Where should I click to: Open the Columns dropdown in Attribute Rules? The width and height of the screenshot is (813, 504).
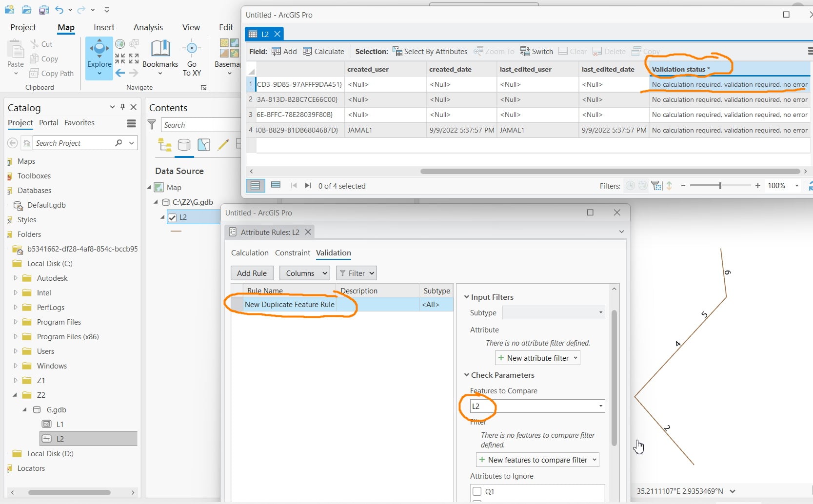304,273
